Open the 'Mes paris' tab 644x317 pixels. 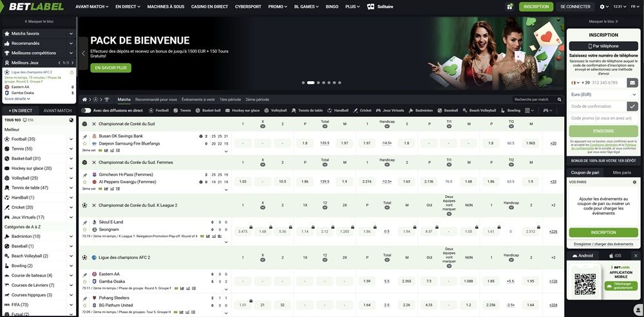tap(621, 172)
